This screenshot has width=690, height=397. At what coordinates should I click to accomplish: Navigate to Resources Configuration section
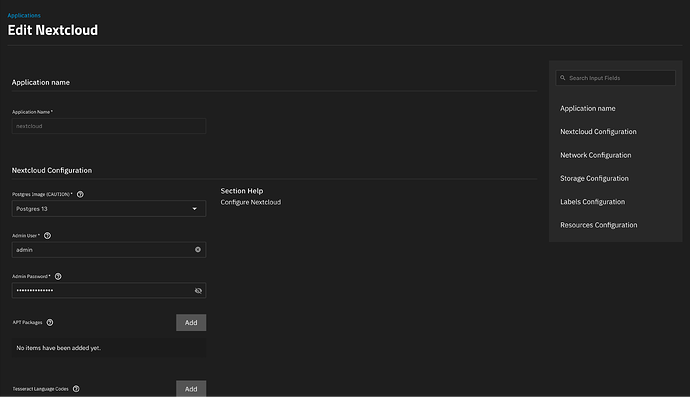coord(598,225)
